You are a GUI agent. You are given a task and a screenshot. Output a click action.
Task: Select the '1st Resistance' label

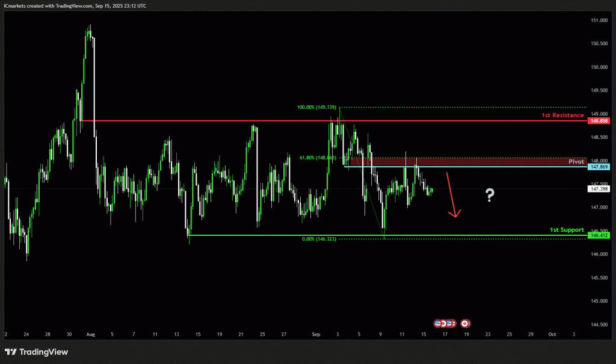click(562, 115)
